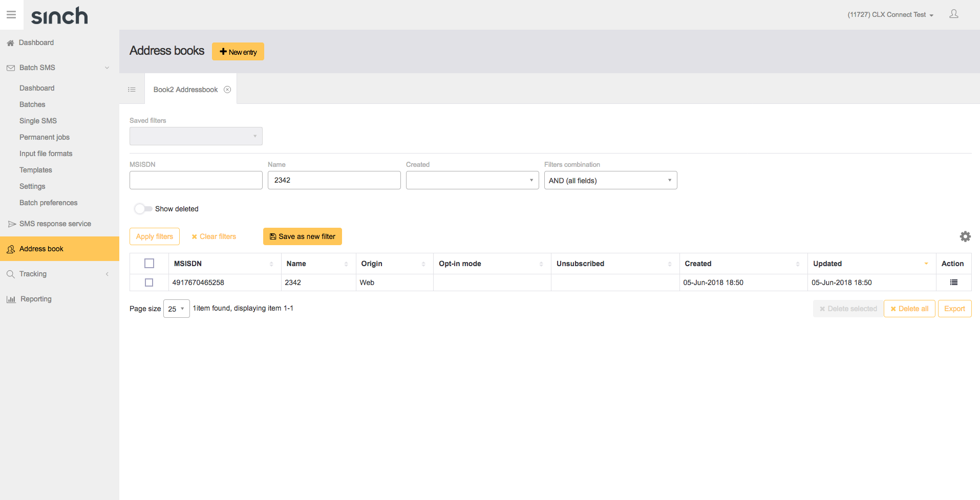This screenshot has height=500, width=980.
Task: Open Templates in the sidebar
Action: (36, 170)
